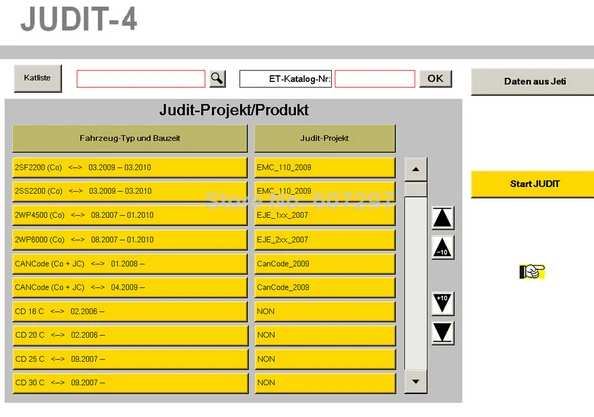The height and width of the screenshot is (417, 594).
Task: Select CD 30 C vehicle row
Action: pyautogui.click(x=130, y=383)
